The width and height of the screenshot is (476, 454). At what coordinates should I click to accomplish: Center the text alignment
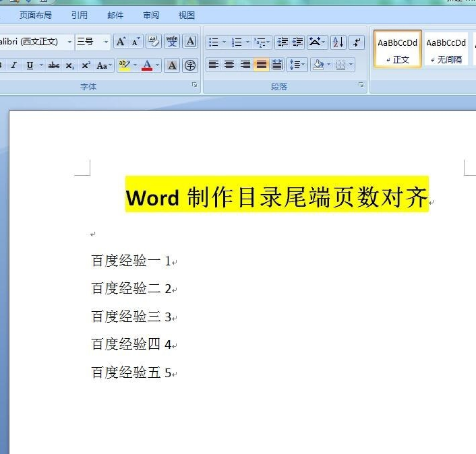[229, 65]
